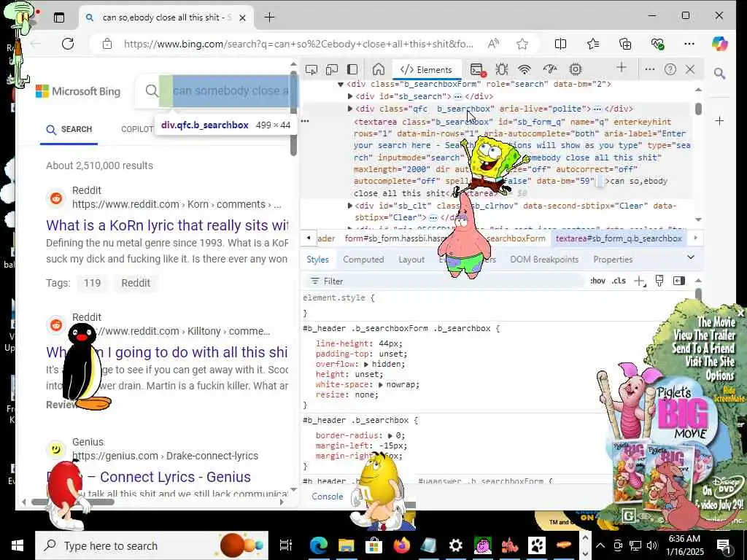Collapse the b_searchboxForm div node
This screenshot has width=747, height=560.
pos(341,85)
